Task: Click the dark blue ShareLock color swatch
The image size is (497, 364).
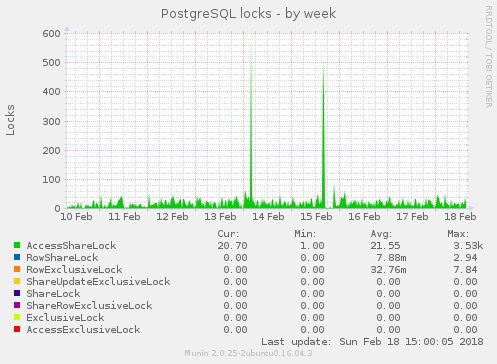Action: 17,293
